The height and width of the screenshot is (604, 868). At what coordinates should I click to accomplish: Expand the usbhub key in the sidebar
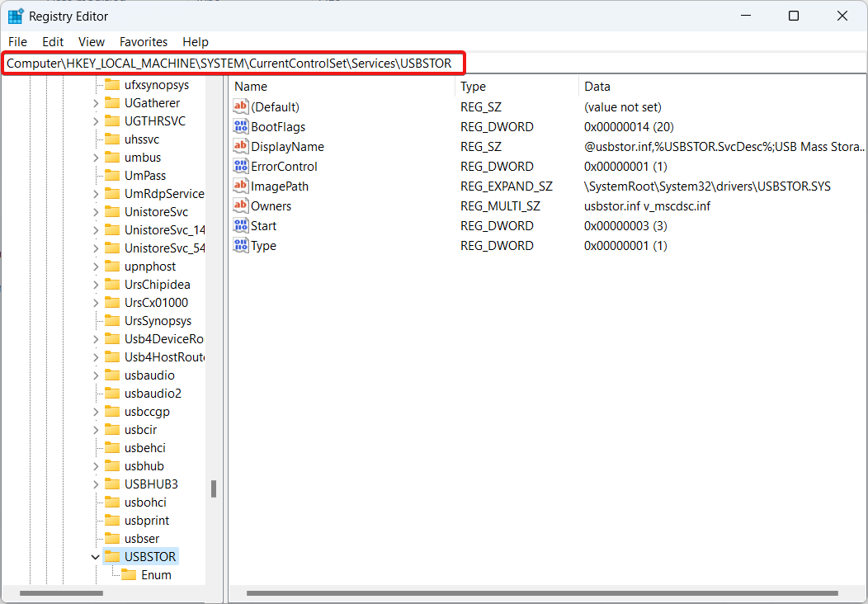click(97, 465)
